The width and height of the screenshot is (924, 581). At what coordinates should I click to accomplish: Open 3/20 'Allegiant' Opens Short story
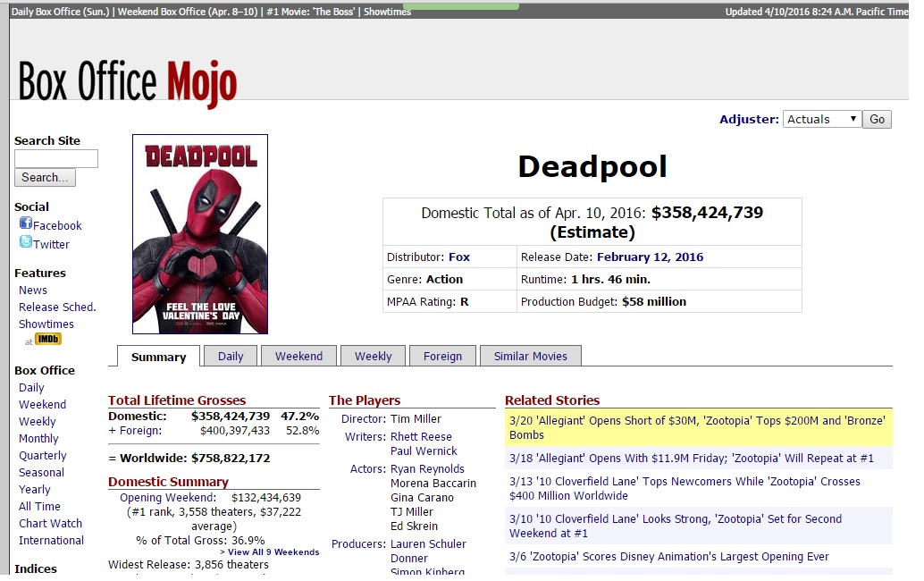tap(697, 428)
